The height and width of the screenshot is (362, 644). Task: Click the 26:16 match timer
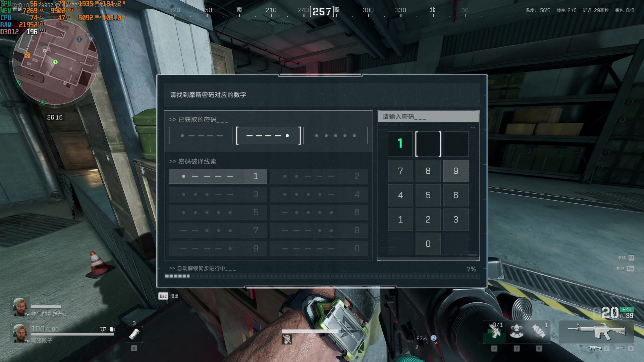55,117
